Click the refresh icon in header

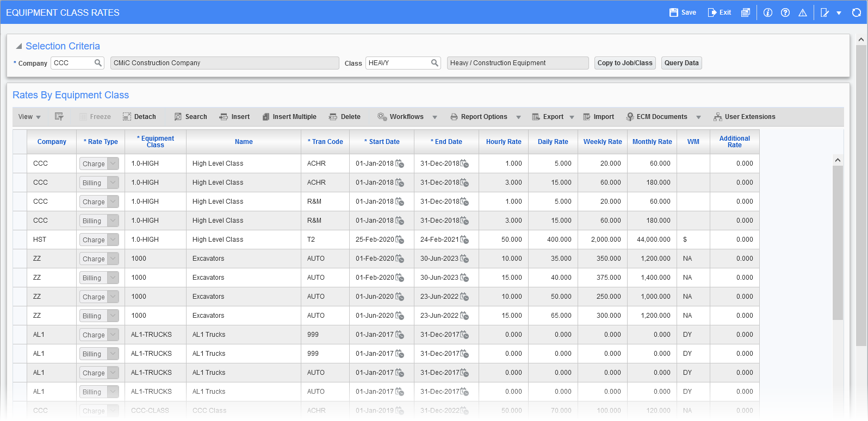[856, 12]
